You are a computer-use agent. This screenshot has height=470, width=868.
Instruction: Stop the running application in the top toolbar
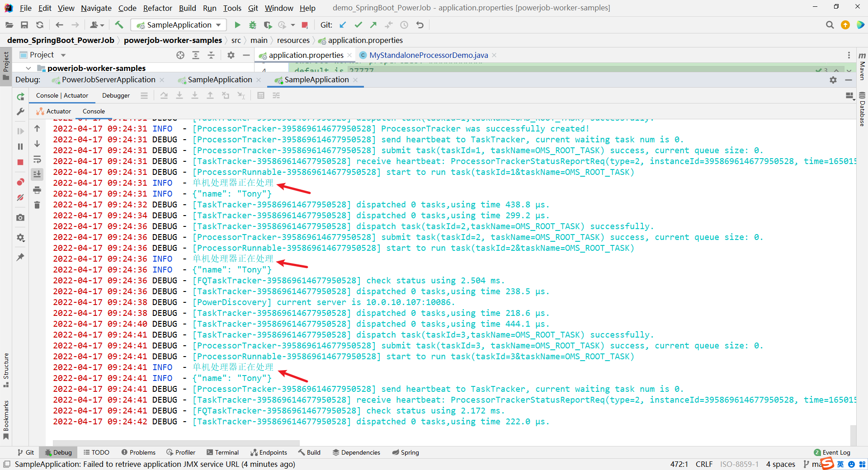pyautogui.click(x=305, y=25)
